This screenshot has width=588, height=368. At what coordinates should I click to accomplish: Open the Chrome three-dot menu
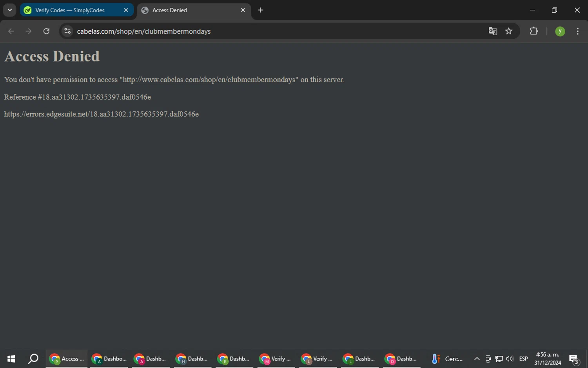click(578, 31)
